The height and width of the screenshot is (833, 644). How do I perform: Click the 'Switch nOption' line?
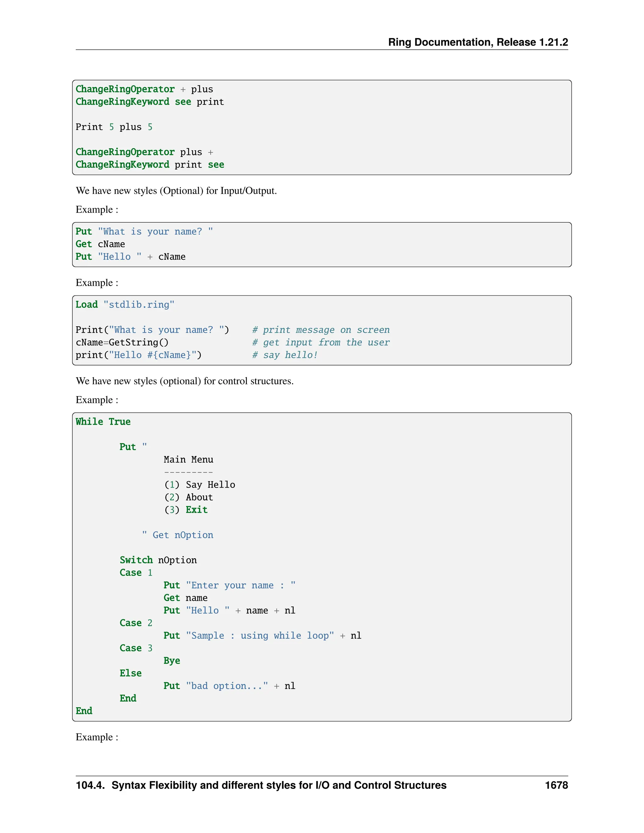(x=158, y=560)
